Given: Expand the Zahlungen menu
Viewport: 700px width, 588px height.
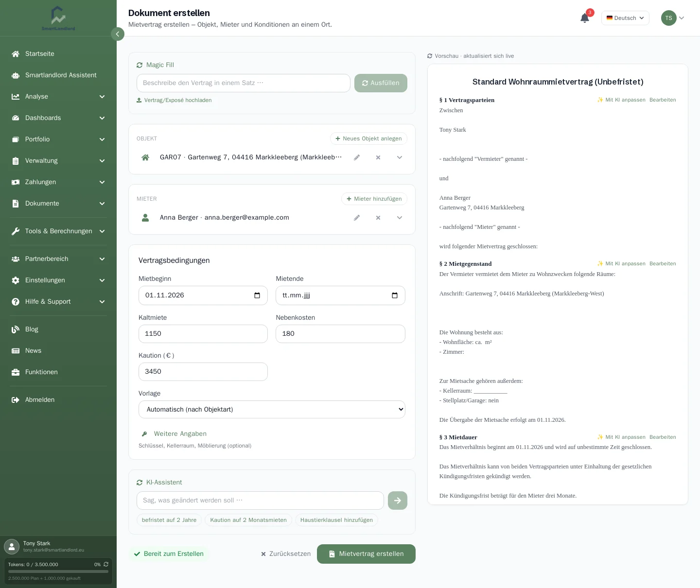Looking at the screenshot, I should (x=58, y=182).
